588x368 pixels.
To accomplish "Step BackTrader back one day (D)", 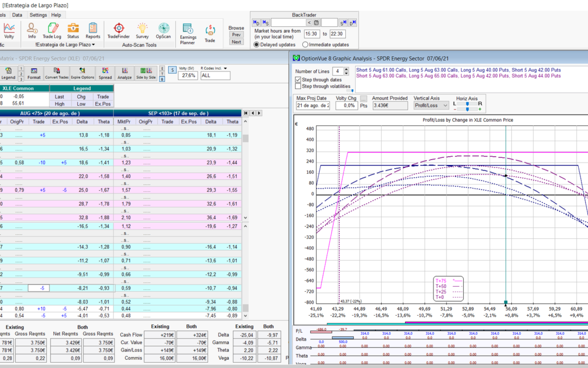I will (256, 23).
